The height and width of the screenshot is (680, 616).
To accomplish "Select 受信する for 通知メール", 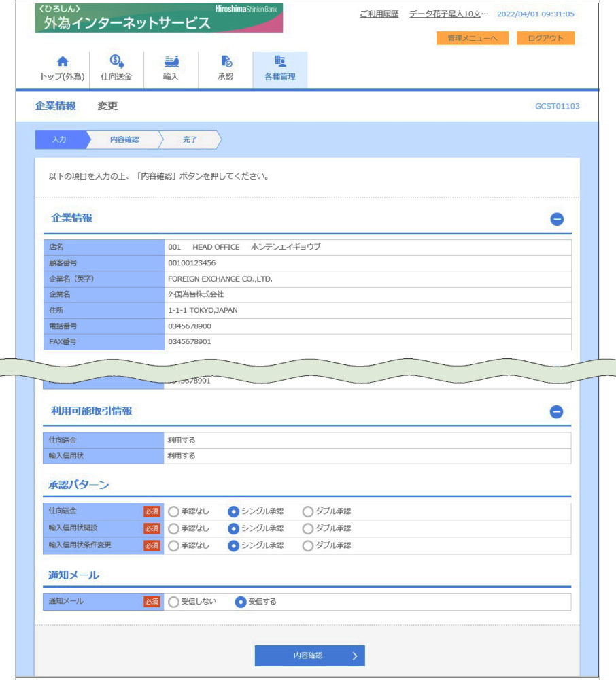I will point(240,602).
